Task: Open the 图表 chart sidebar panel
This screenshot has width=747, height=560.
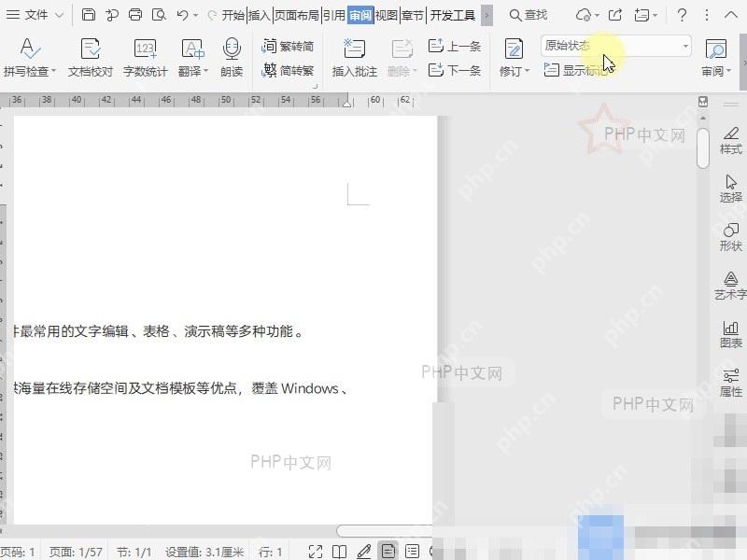Action: [731, 335]
